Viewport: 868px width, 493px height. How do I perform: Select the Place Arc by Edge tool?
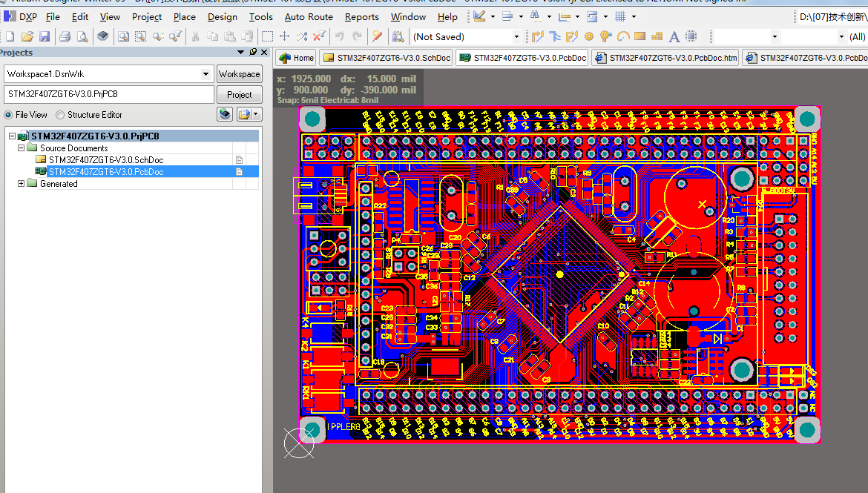click(623, 36)
